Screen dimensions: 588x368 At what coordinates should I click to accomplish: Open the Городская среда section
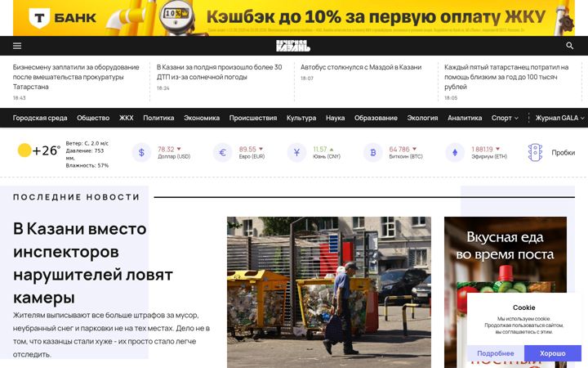coord(40,118)
